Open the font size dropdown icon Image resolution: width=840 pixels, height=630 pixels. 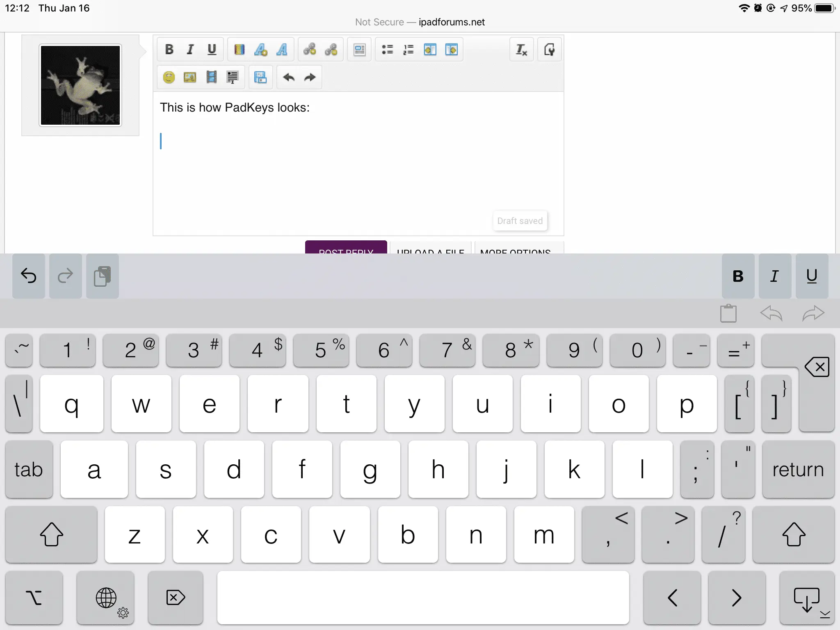click(260, 50)
